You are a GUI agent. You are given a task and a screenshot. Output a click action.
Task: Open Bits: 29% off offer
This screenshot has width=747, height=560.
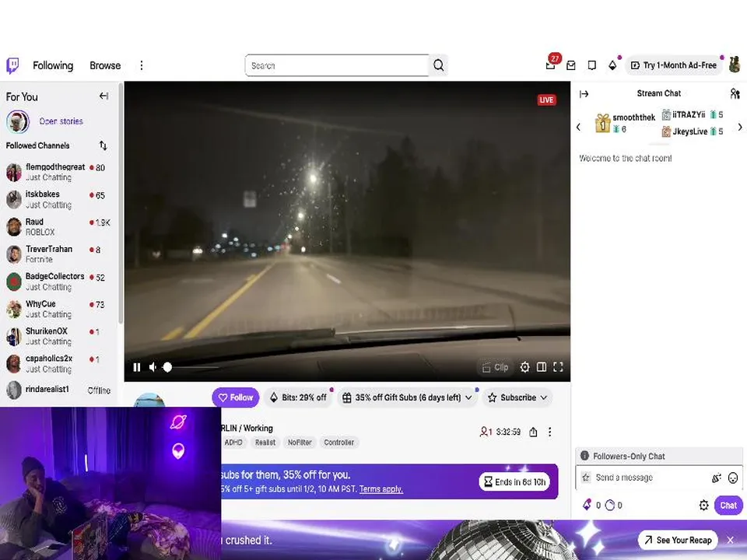[299, 397]
